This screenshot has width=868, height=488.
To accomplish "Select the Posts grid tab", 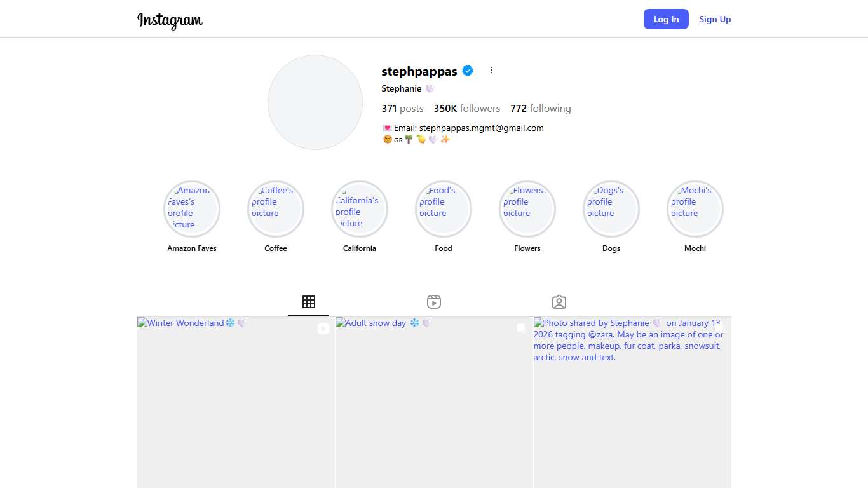I will click(309, 302).
